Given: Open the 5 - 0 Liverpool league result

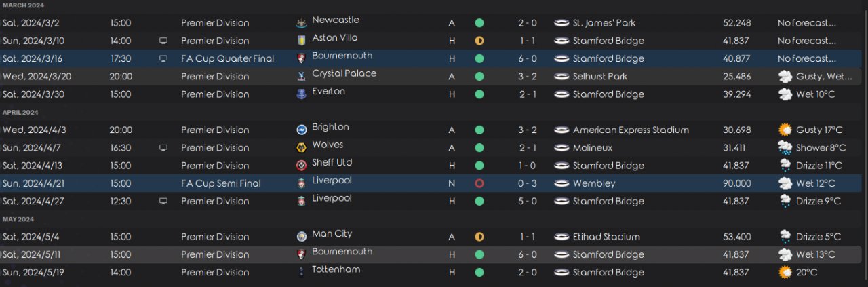Looking at the screenshot, I should click(x=528, y=202).
